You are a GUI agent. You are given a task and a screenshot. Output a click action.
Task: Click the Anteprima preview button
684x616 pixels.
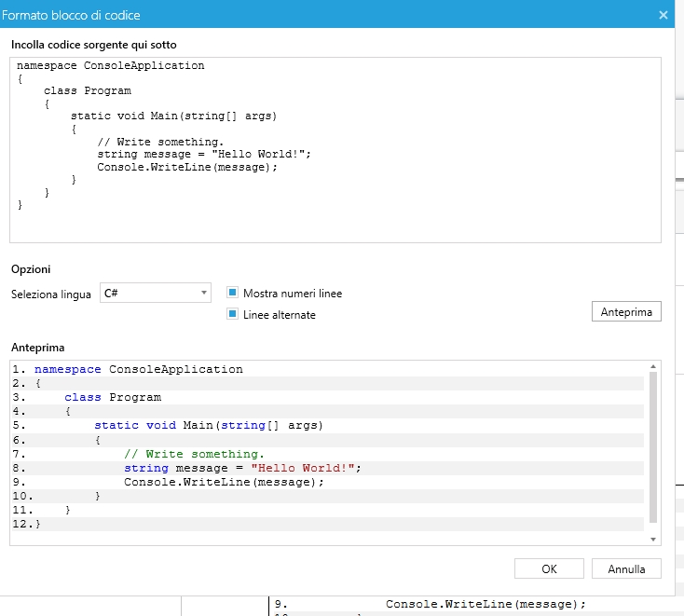pos(626,311)
